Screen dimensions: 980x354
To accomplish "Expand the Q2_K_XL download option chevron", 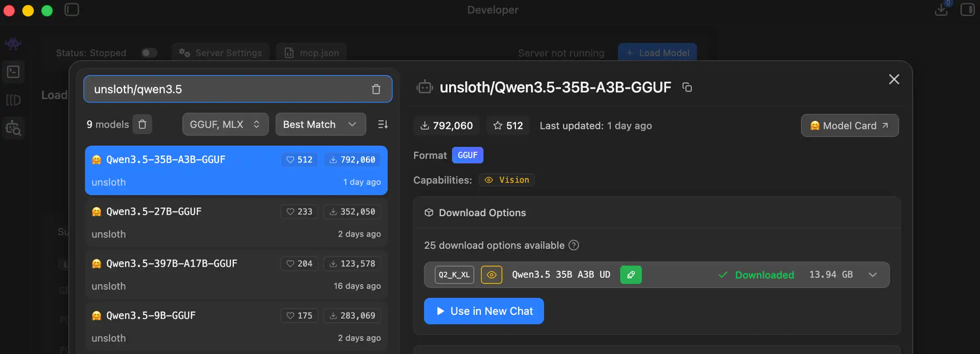I will (873, 275).
